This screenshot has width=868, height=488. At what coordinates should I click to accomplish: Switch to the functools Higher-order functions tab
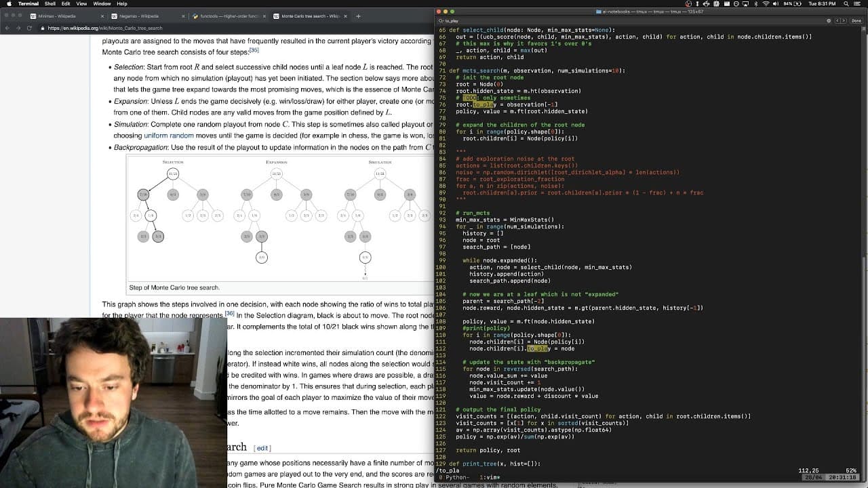[228, 16]
